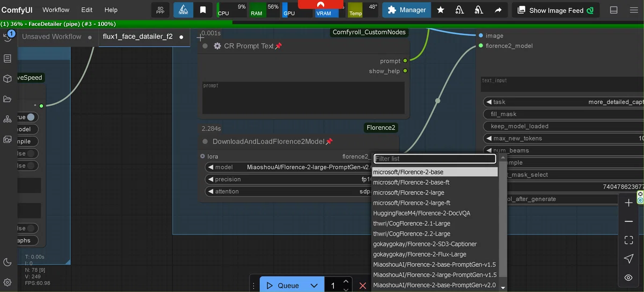Toggle link visibility eye icon
Viewport: 644px width, 292px height.
629,278
